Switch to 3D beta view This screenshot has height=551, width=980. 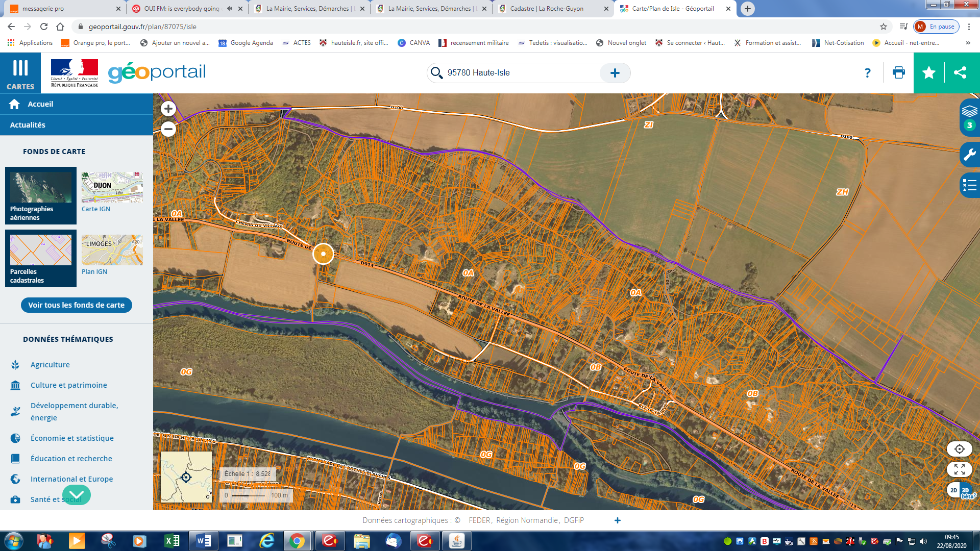tap(966, 491)
